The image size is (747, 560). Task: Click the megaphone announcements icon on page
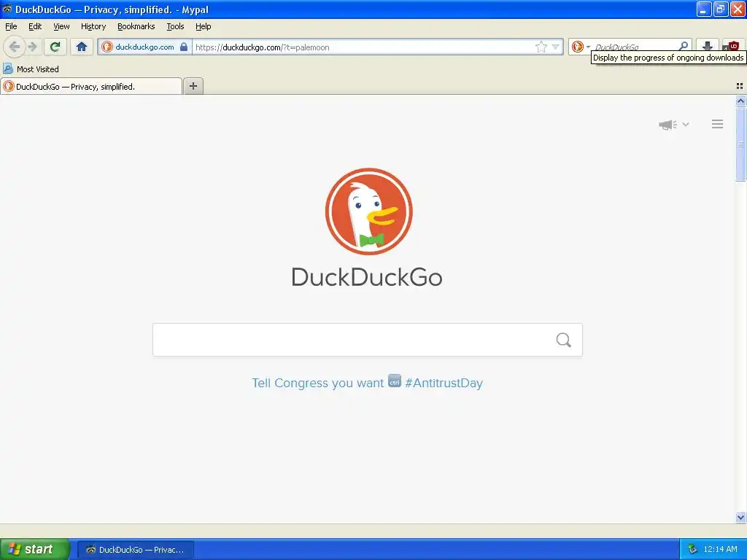point(668,125)
